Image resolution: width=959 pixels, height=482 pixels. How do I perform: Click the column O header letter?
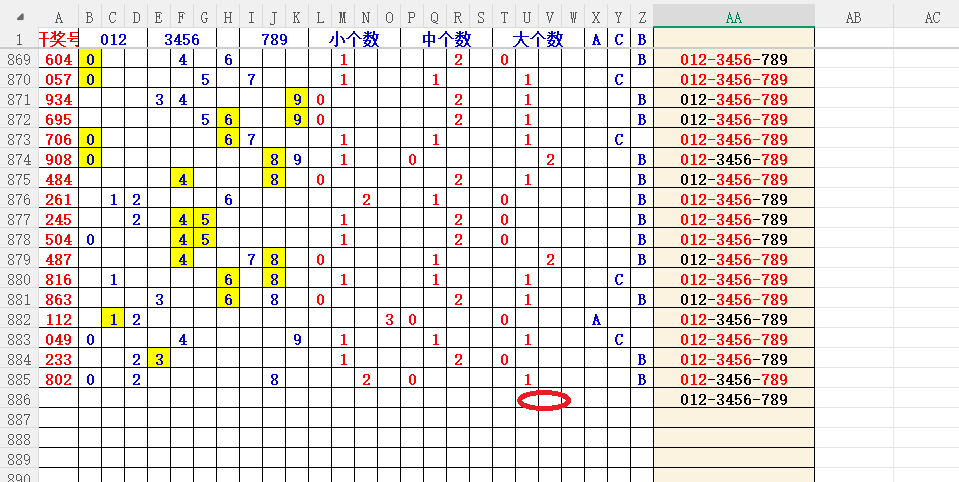click(389, 18)
